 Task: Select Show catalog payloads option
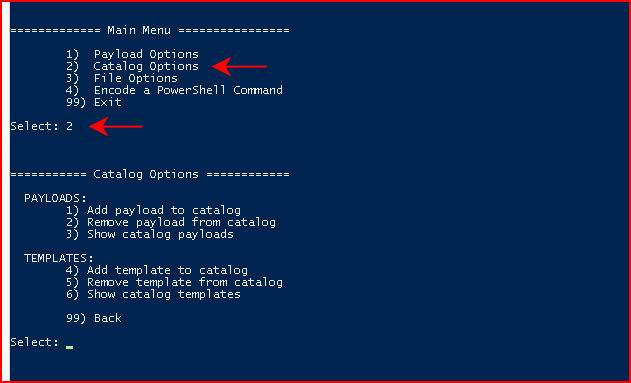[150, 234]
